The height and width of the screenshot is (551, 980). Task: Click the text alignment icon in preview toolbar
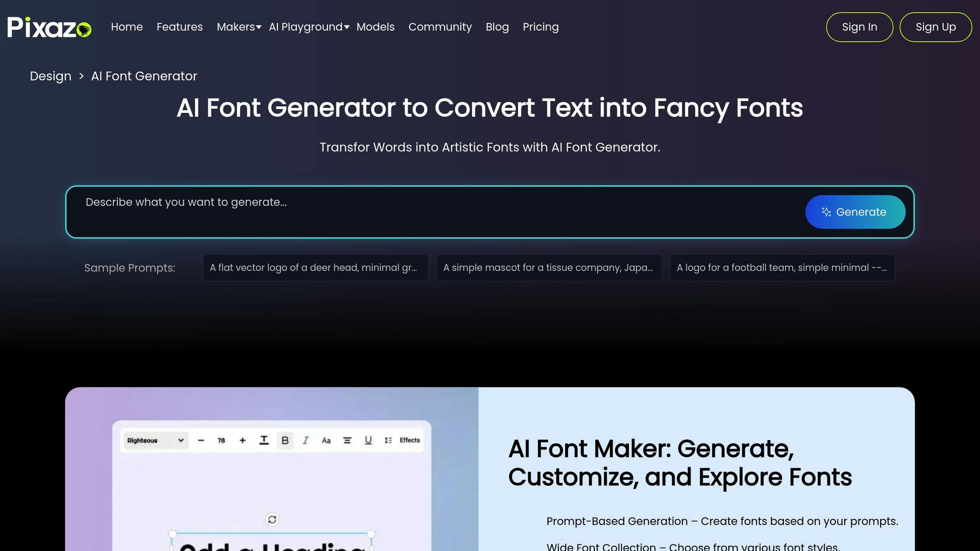click(x=347, y=440)
